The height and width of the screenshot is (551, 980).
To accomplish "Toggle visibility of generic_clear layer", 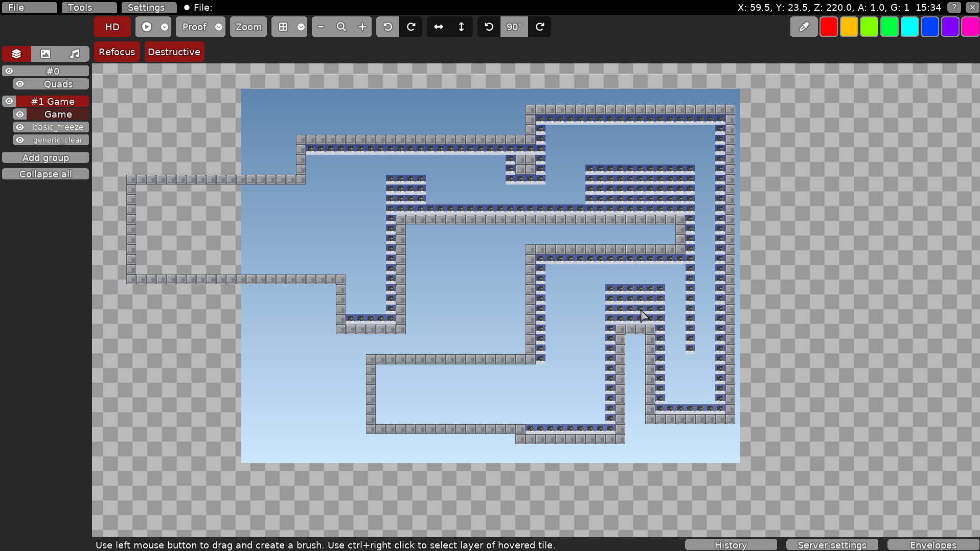I will (20, 140).
